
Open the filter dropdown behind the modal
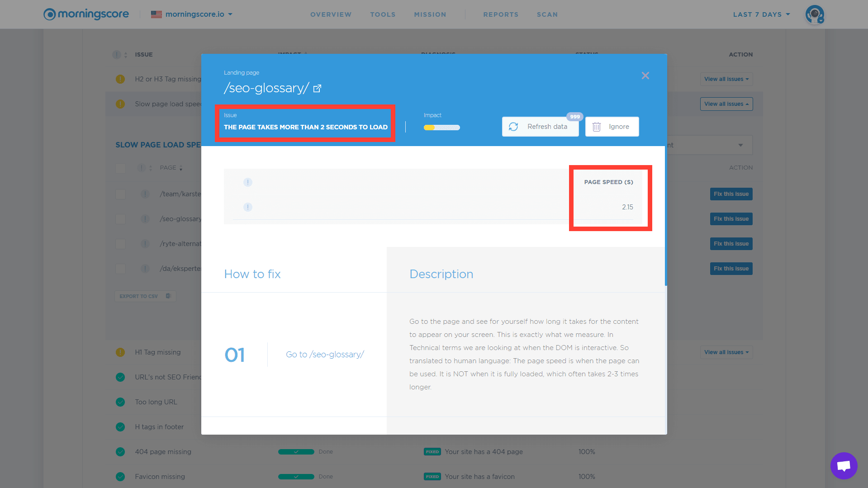click(710, 145)
